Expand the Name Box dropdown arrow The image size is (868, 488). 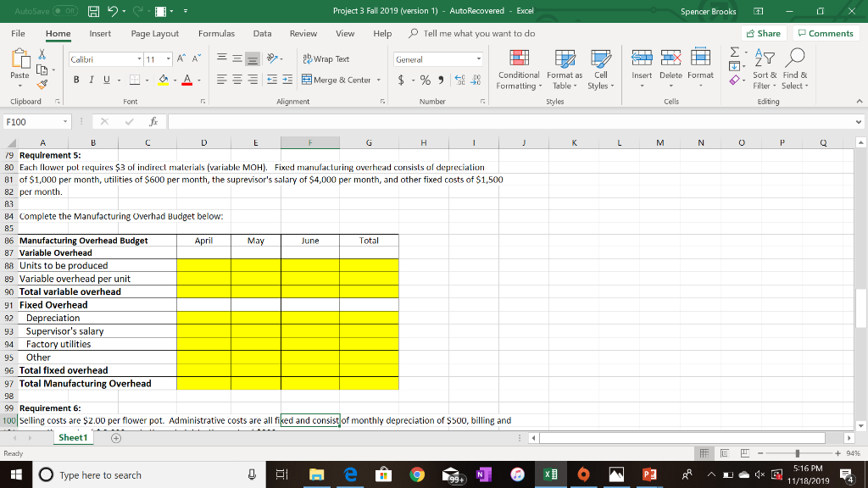(x=65, y=122)
